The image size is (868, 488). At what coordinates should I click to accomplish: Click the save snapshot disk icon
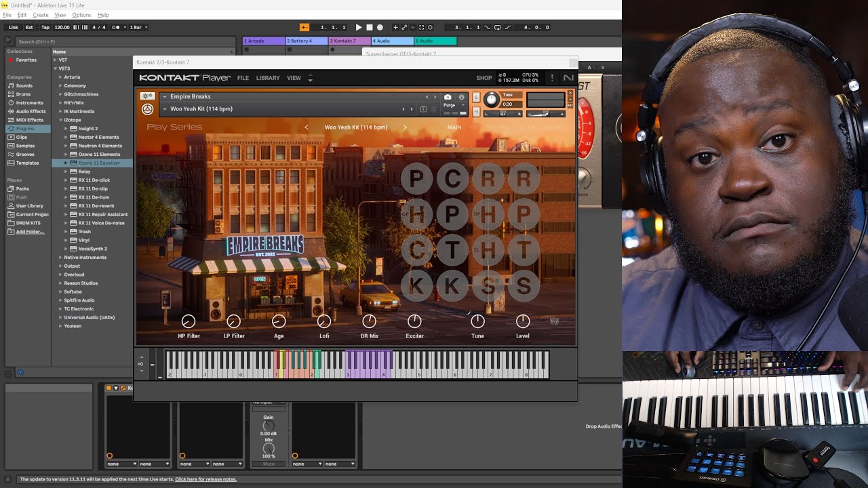pyautogui.click(x=423, y=109)
